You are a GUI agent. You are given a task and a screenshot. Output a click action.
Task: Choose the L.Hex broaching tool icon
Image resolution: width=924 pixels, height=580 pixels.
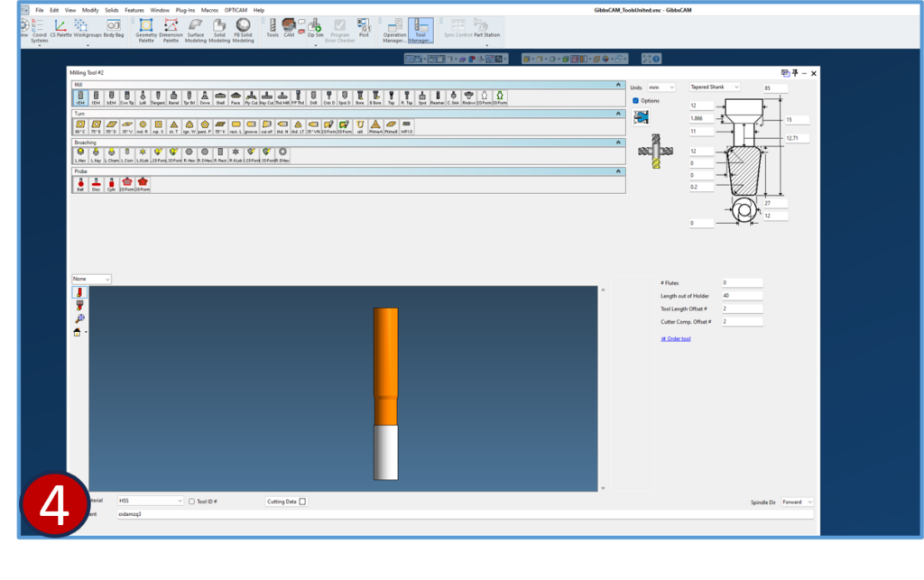(x=80, y=153)
